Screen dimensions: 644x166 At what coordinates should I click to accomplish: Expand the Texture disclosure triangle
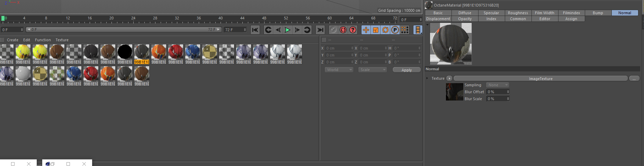[427, 78]
